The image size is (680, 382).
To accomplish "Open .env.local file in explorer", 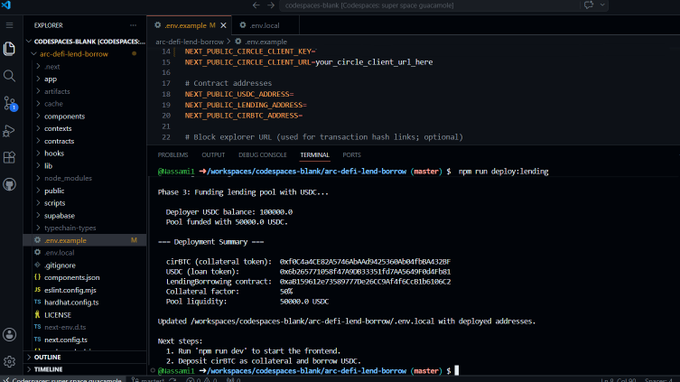I will pyautogui.click(x=85, y=252).
